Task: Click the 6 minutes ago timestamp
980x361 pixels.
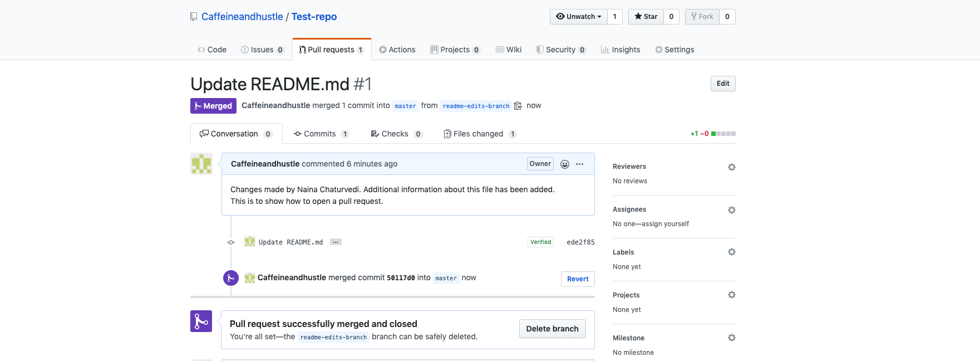Action: point(372,164)
